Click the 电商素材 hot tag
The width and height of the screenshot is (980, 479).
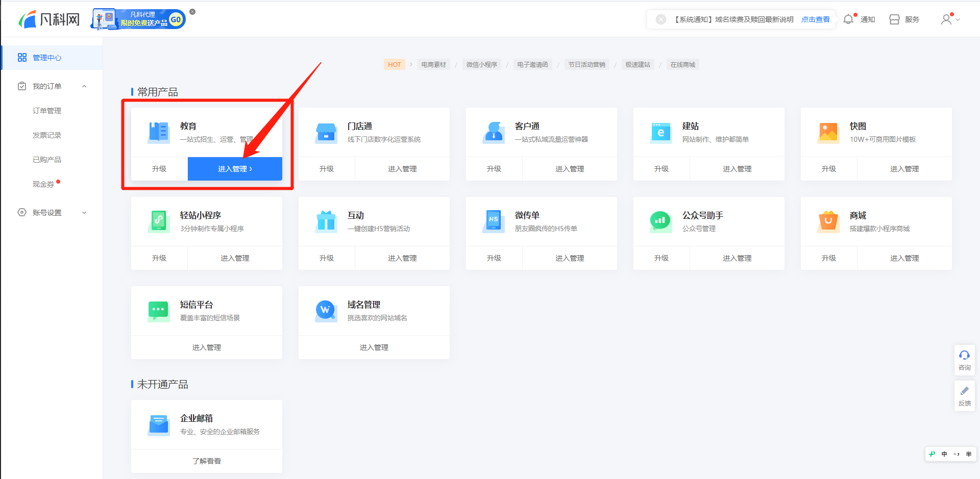[x=433, y=65]
